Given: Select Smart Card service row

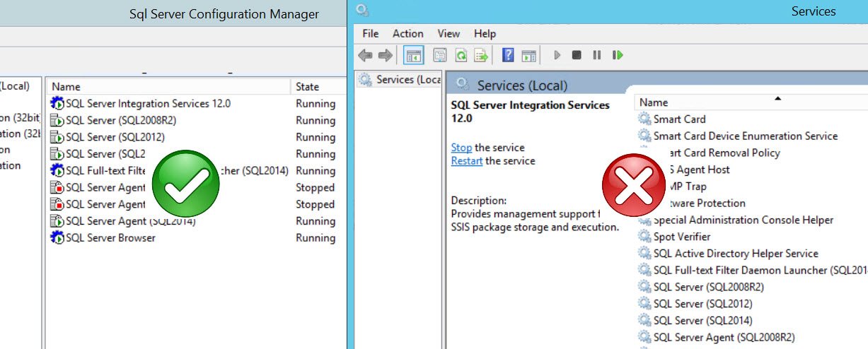Looking at the screenshot, I should [679, 119].
